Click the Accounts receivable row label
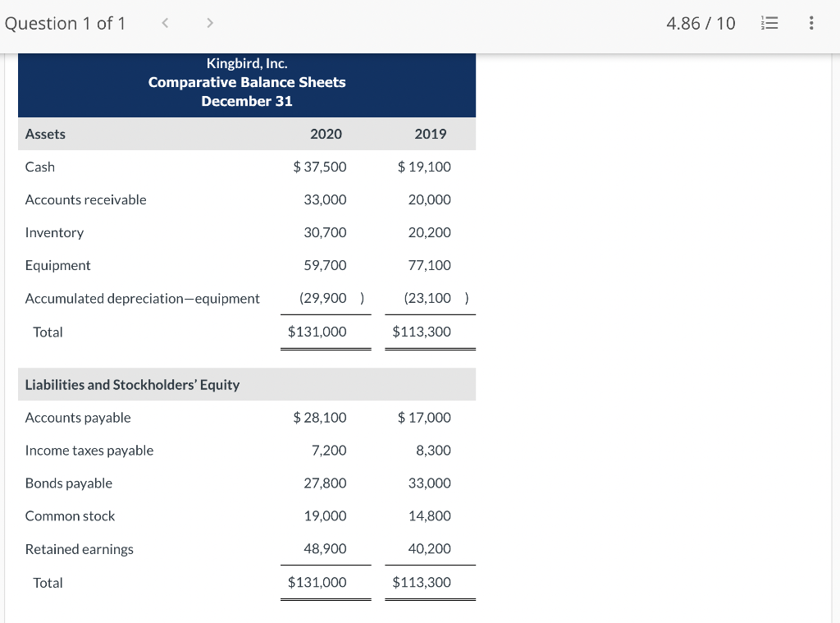840x623 pixels. [x=85, y=199]
